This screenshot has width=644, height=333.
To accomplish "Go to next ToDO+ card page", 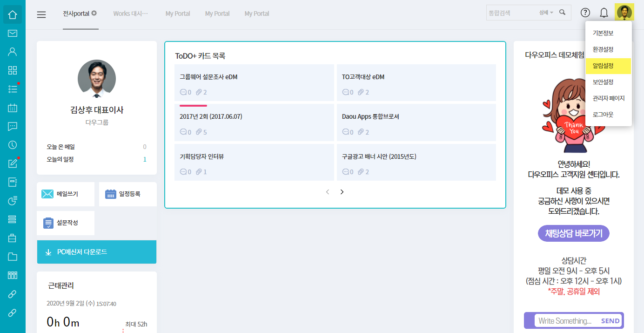I will coord(342,192).
